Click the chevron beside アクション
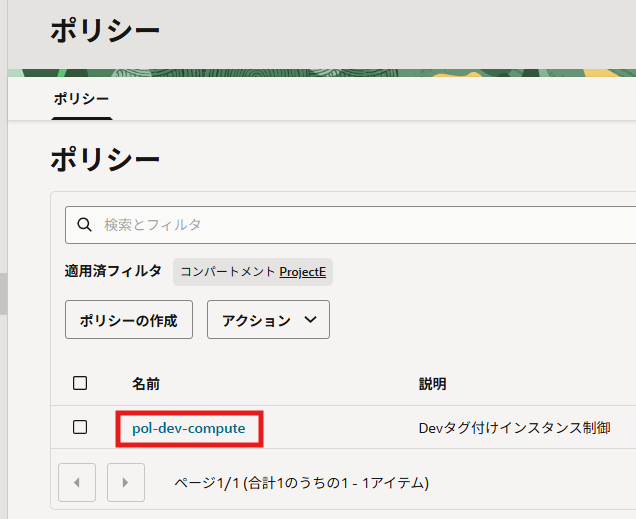Image resolution: width=636 pixels, height=519 pixels. pos(309,320)
